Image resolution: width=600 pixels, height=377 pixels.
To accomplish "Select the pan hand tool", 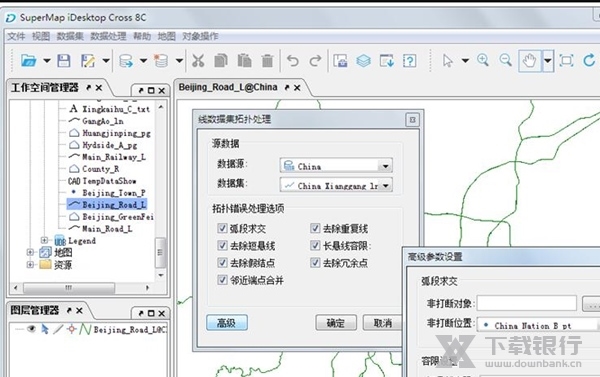I will [x=530, y=60].
